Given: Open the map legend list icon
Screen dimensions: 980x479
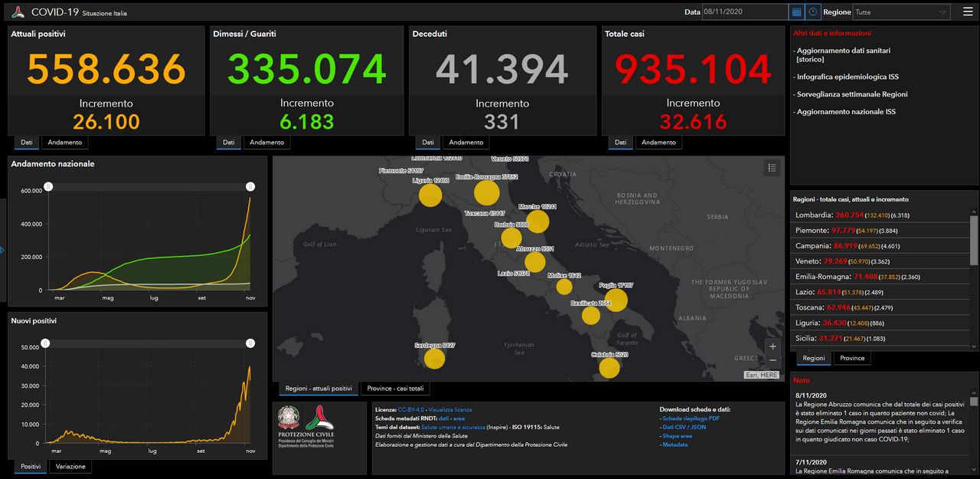Looking at the screenshot, I should pyautogui.click(x=773, y=168).
